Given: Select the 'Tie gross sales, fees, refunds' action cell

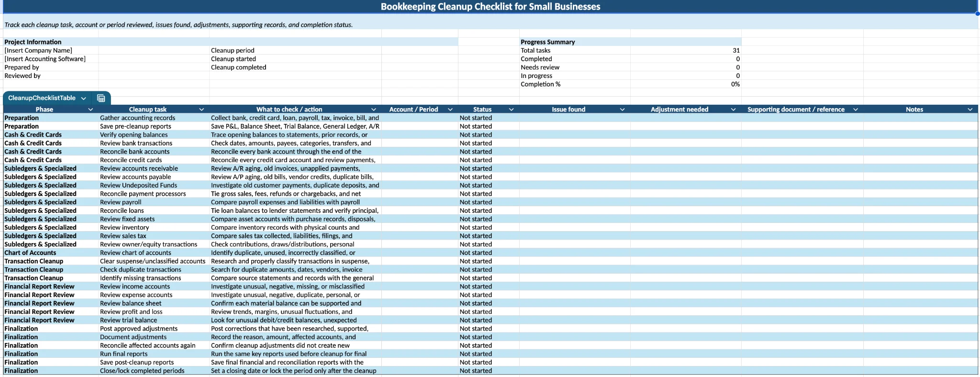Looking at the screenshot, I should pyautogui.click(x=295, y=194).
